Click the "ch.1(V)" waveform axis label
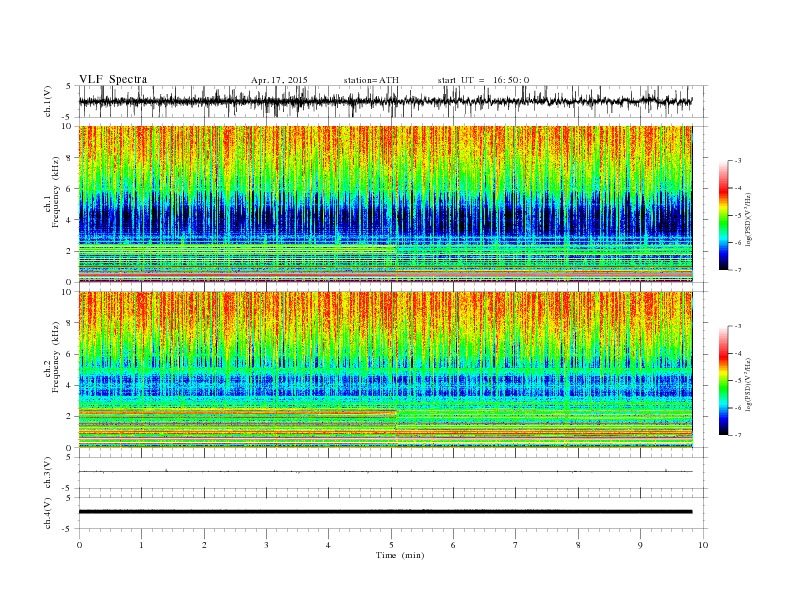 [x=48, y=101]
